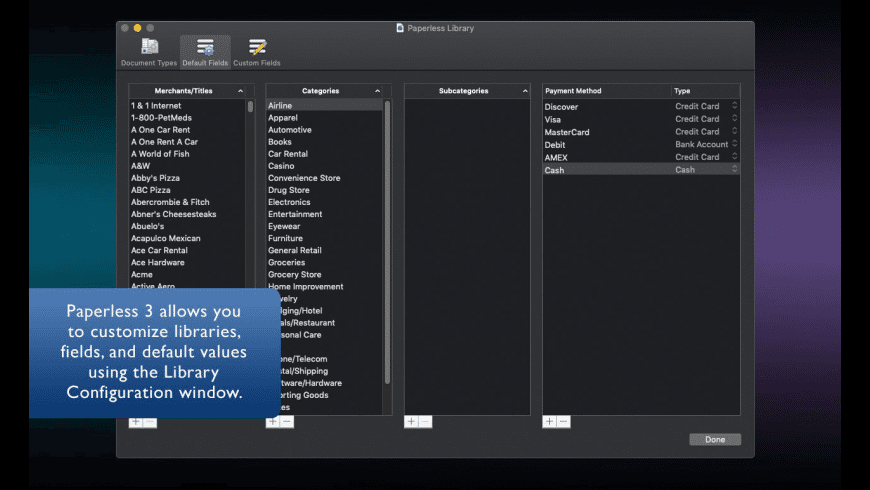Add a new payment method
870x490 pixels.
(x=549, y=422)
